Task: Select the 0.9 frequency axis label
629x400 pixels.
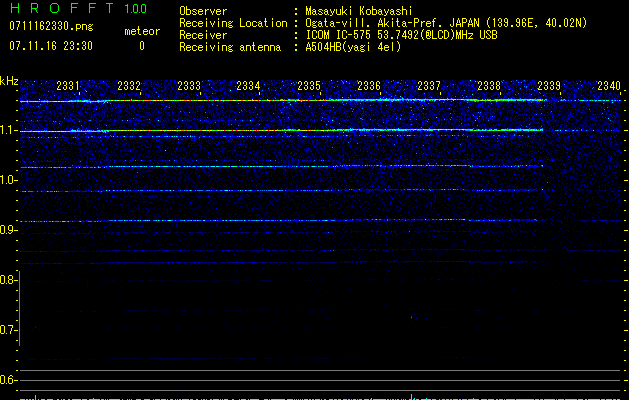Action: [9, 231]
